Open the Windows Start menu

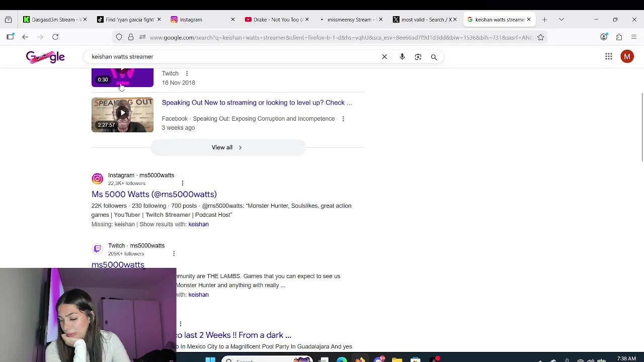(x=210, y=359)
